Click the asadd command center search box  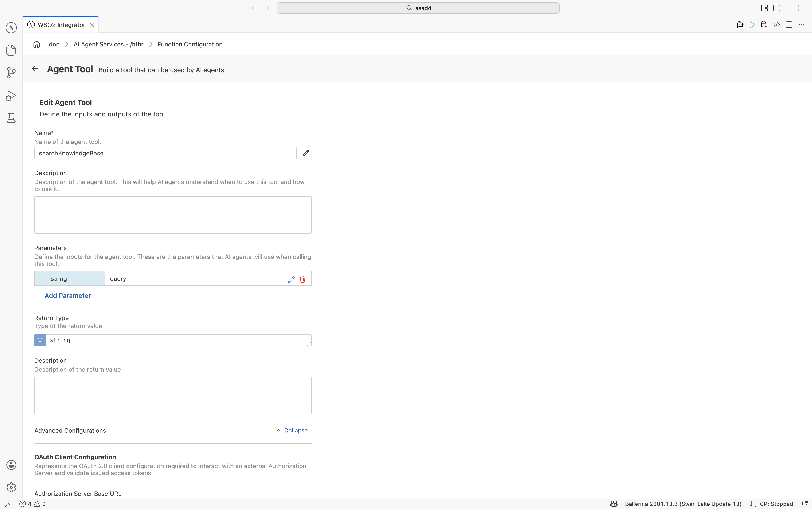point(418,8)
